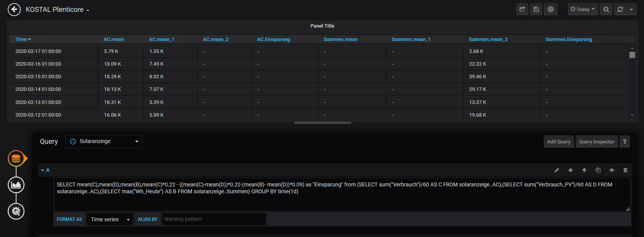Open the Query Inspector
Image resolution: width=644 pixels, height=237 pixels.
pos(596,142)
